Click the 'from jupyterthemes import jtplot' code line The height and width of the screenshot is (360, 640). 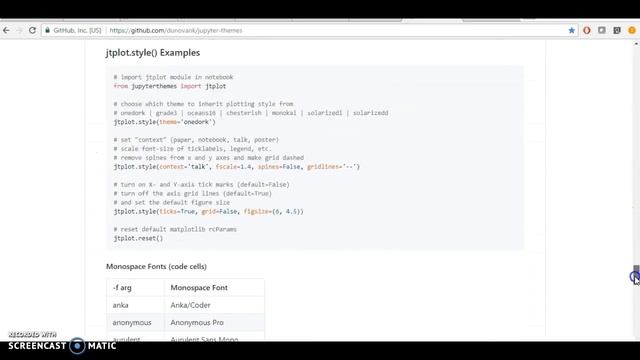[x=170, y=86]
